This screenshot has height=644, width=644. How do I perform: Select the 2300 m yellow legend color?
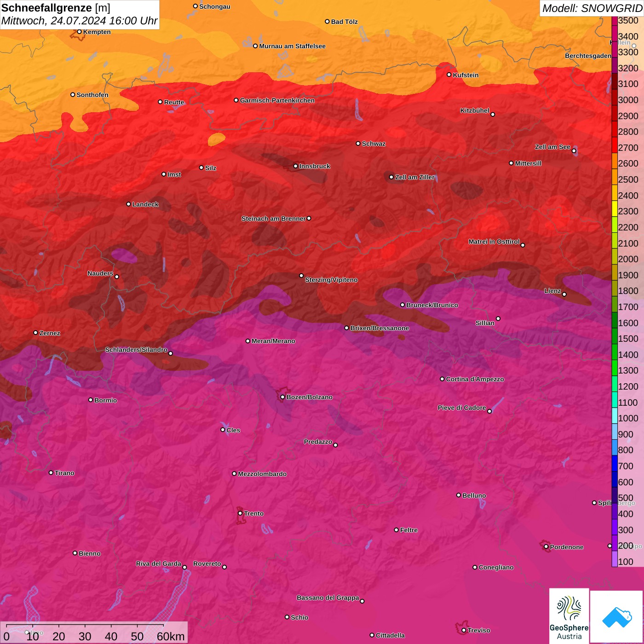[x=615, y=208]
